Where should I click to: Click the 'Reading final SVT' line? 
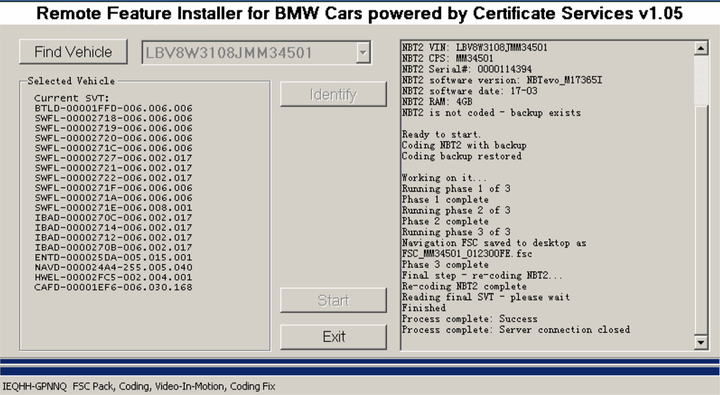tap(486, 297)
